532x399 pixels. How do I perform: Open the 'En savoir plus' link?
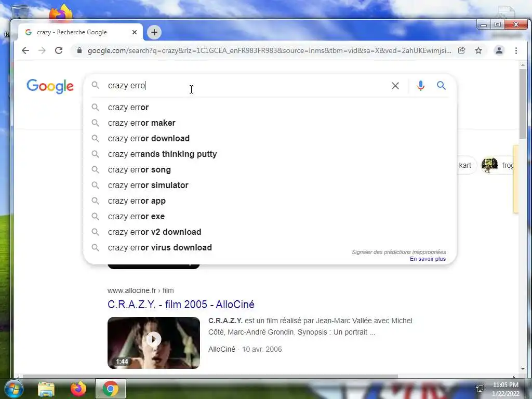428,259
